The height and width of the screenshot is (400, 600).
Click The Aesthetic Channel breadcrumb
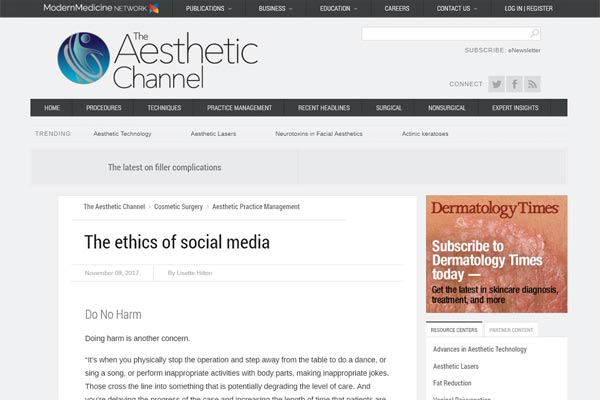(114, 207)
